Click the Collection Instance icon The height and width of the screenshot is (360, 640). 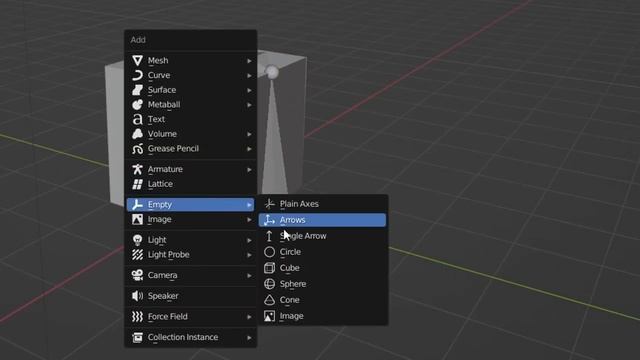click(x=138, y=337)
